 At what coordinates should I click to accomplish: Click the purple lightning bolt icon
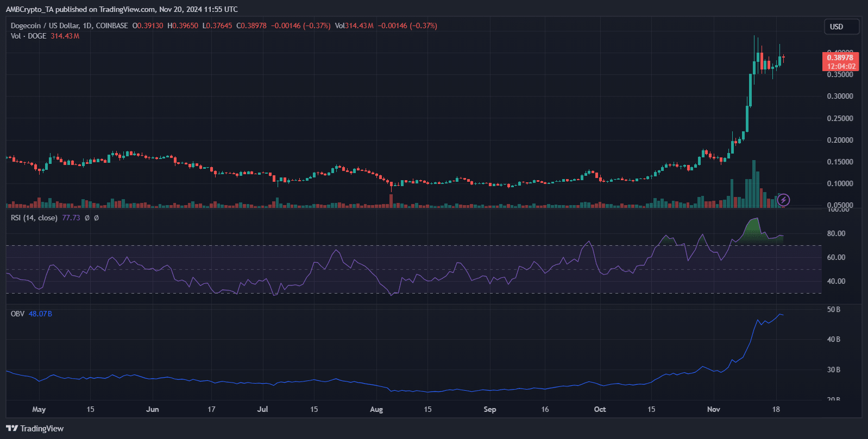(783, 200)
